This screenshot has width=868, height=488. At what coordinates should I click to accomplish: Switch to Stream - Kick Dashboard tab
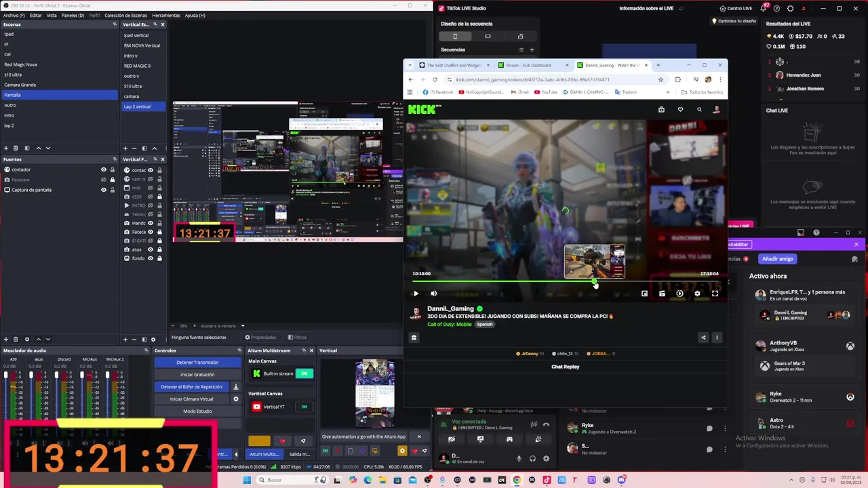pos(534,65)
